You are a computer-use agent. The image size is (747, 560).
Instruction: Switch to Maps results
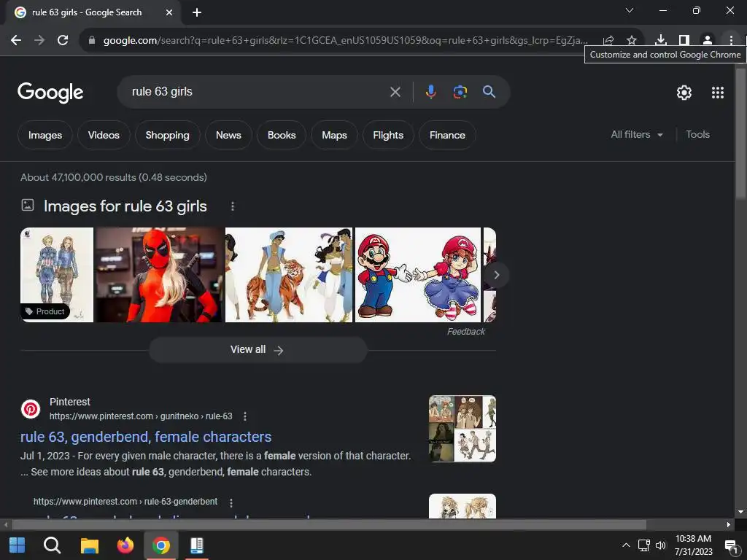pos(334,135)
